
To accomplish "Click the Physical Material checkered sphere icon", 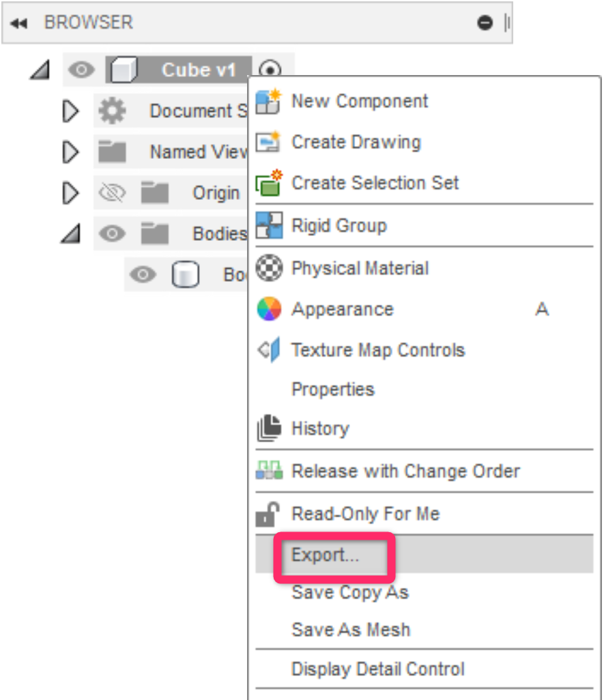I will [268, 268].
